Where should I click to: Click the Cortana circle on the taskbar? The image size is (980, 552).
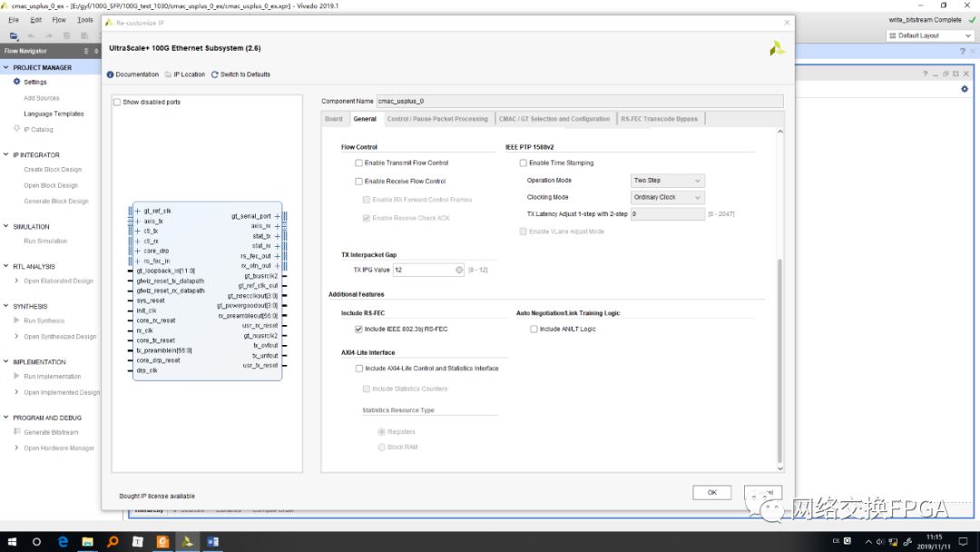pos(36,542)
